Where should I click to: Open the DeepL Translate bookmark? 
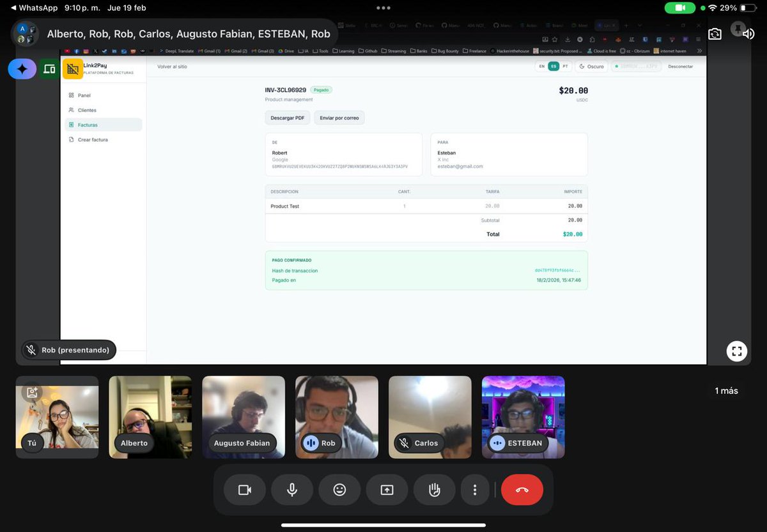176,51
